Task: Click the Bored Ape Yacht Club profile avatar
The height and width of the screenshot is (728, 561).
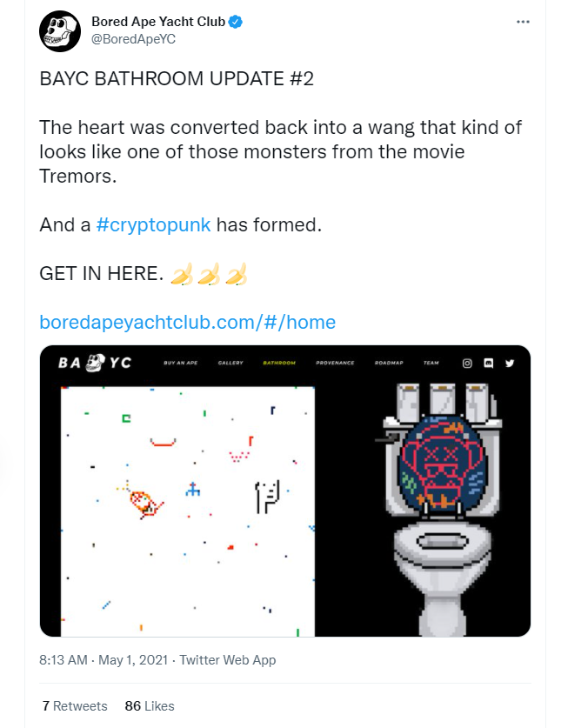Action: (x=61, y=30)
